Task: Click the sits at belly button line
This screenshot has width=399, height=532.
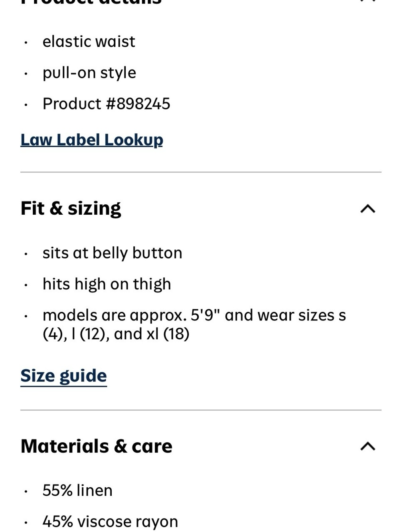Action: pos(113,253)
